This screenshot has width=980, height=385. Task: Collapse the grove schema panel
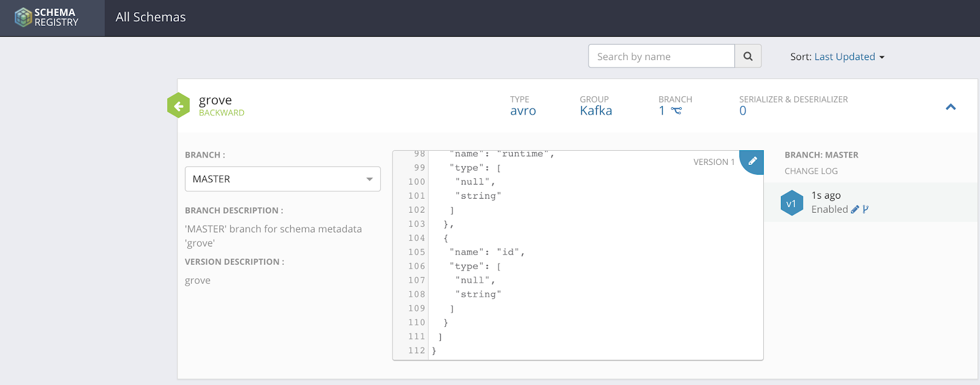[951, 107]
